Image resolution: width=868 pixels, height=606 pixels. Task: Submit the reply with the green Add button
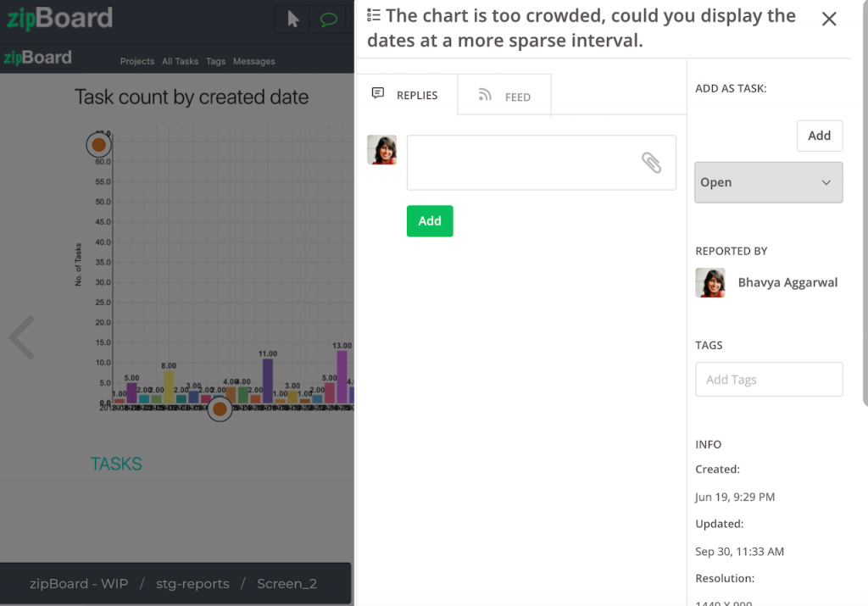pos(430,220)
